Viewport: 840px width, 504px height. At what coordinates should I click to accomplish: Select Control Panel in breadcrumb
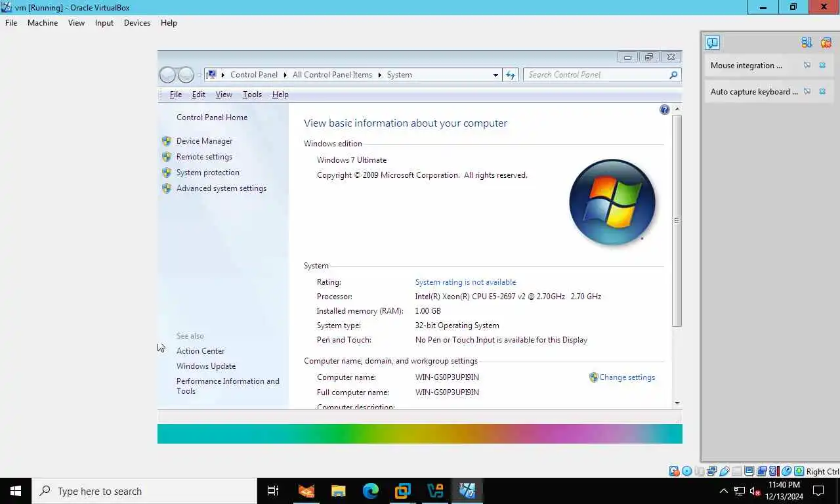point(254,75)
